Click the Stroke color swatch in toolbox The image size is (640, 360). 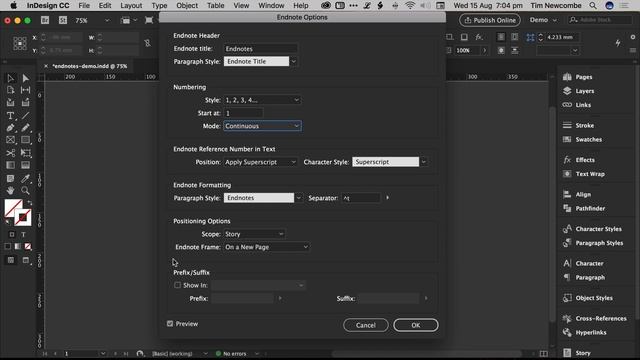coord(22,217)
